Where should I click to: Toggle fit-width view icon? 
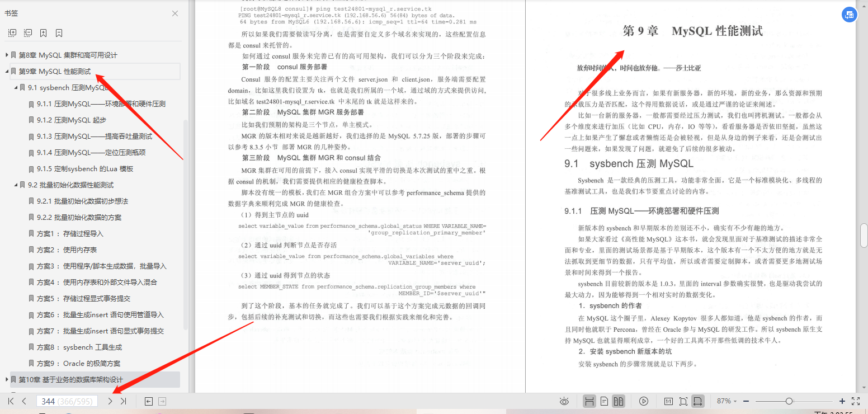click(697, 401)
